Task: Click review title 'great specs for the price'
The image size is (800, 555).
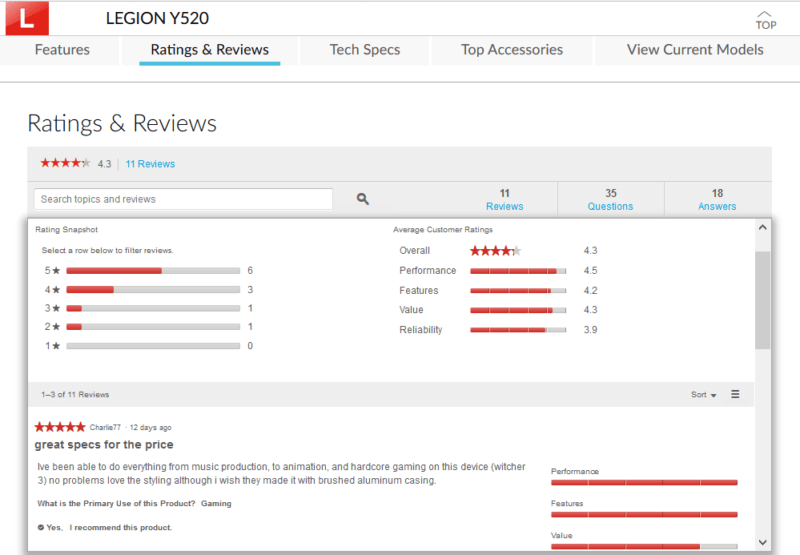Action: (104, 444)
